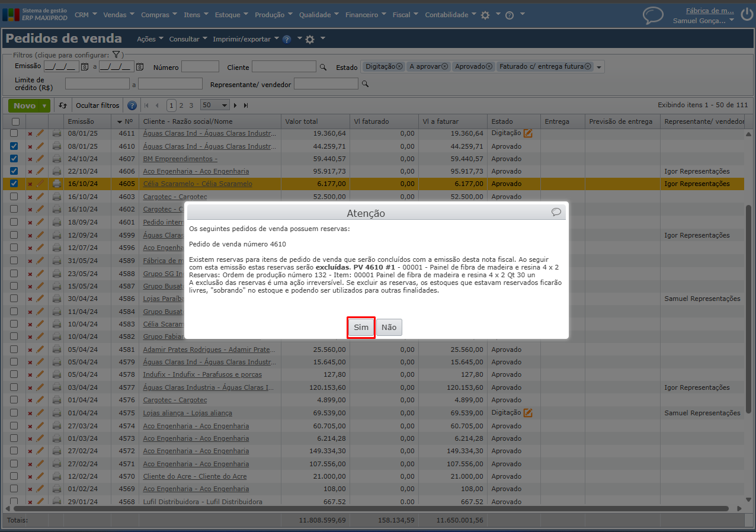Open the Imprimir/exportar menu

pyautogui.click(x=245, y=39)
